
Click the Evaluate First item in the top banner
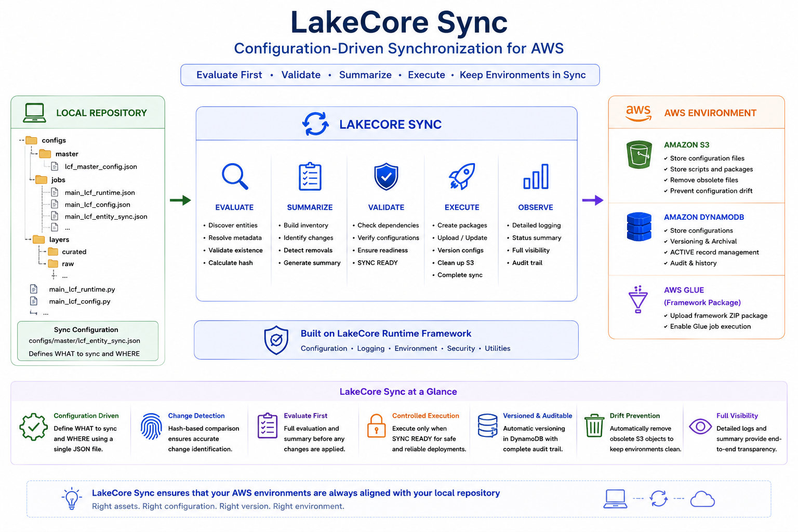click(229, 75)
